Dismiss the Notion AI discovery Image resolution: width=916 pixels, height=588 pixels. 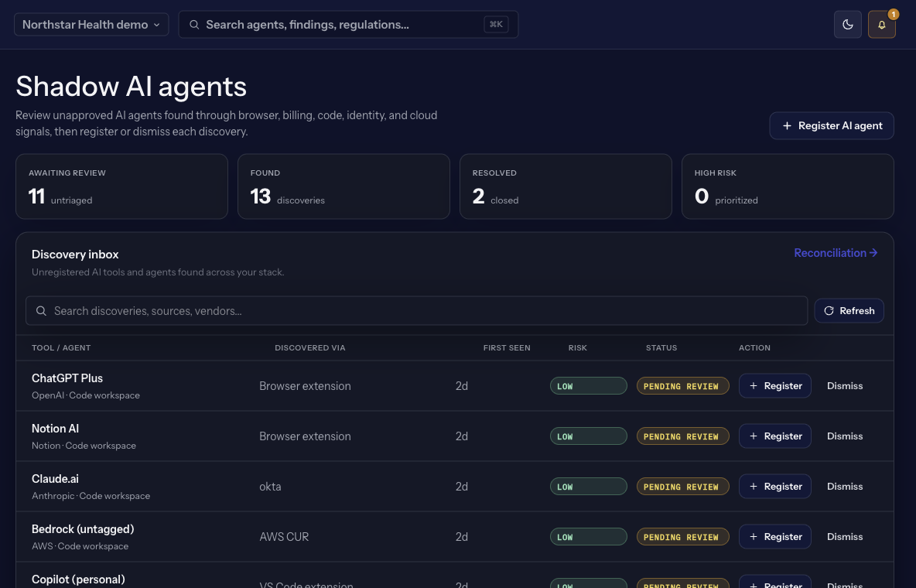coord(845,436)
